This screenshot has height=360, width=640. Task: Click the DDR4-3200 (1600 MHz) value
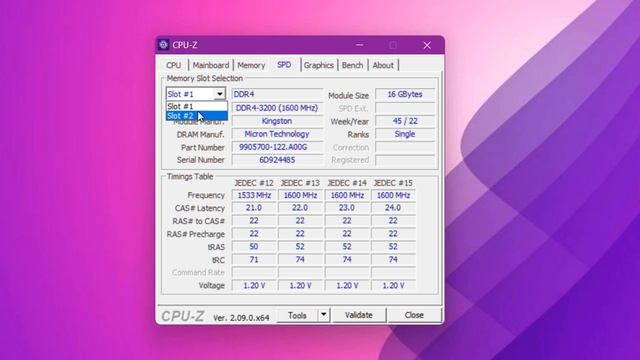point(277,108)
